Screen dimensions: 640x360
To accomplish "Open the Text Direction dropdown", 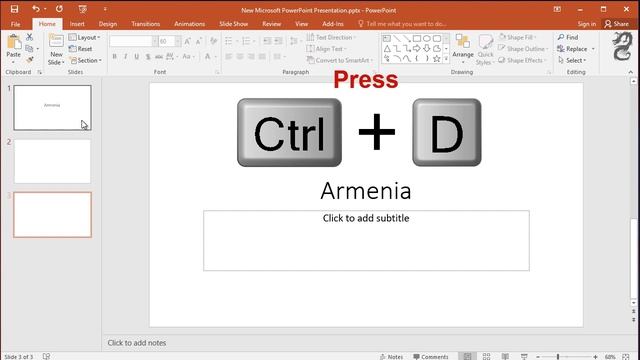I will coord(331,37).
